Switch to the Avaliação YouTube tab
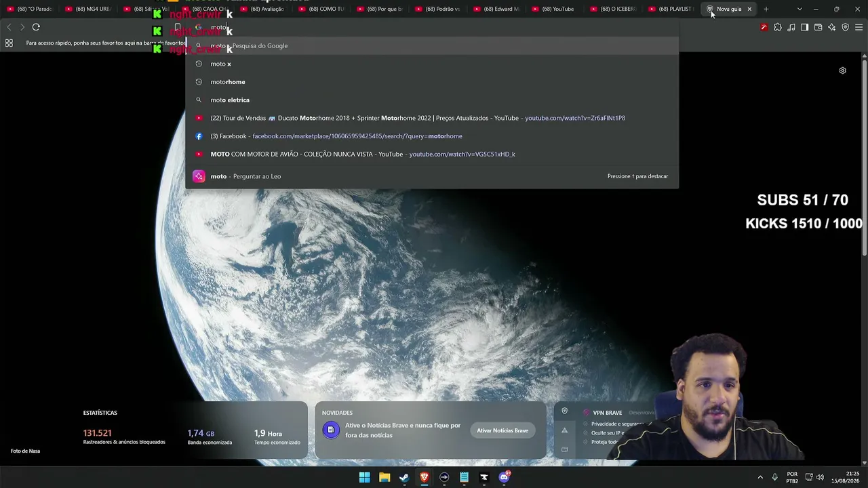The image size is (868, 488). pos(263,9)
